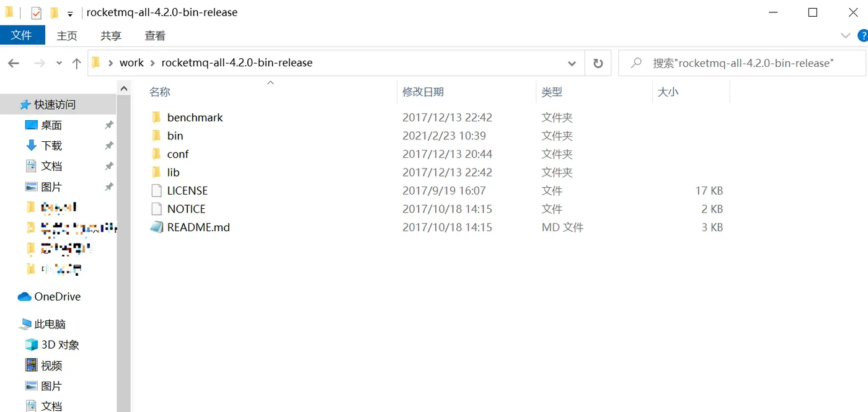
Task: Select the lib folder icon
Action: (x=156, y=172)
